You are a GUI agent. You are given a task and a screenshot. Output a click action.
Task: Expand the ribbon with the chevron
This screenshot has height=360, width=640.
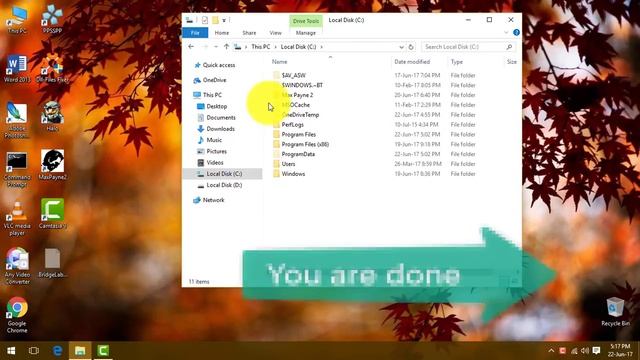(x=506, y=33)
